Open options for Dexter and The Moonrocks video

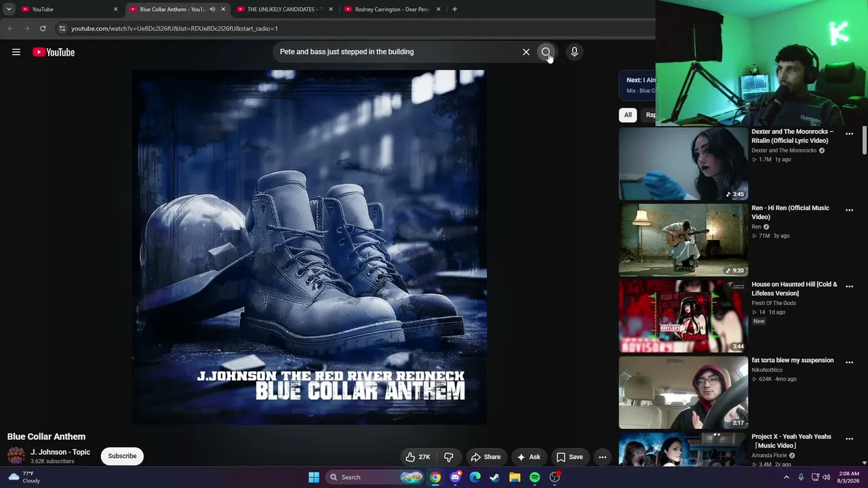pos(849,134)
